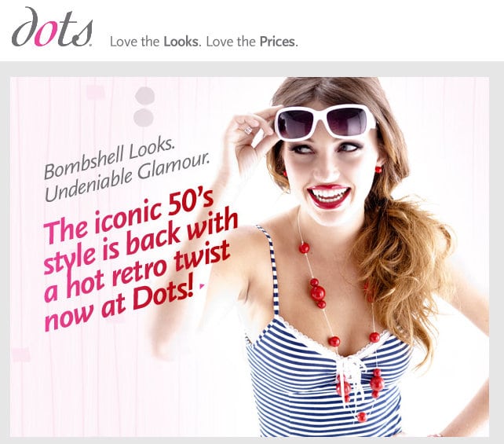
Task: Click the line style is back with
Action: [x=141, y=244]
